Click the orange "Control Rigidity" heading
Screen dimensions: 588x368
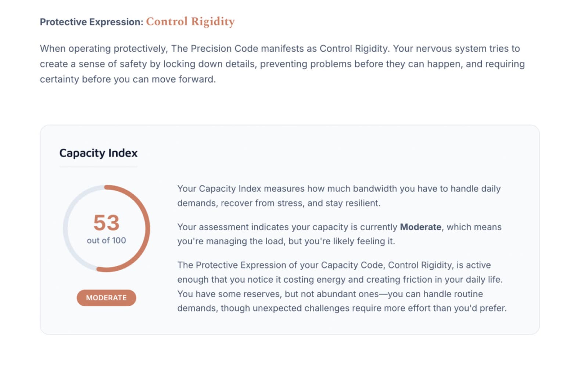pos(190,22)
